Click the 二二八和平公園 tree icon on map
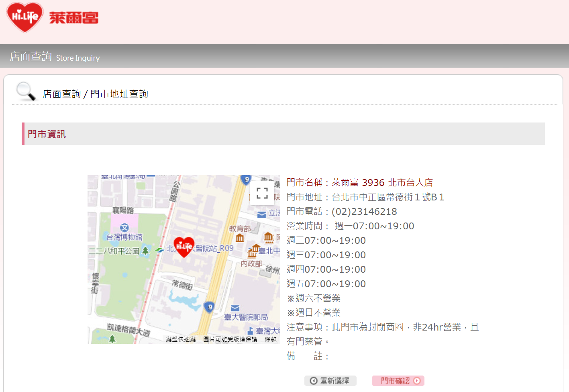569x392 pixels. [x=145, y=251]
